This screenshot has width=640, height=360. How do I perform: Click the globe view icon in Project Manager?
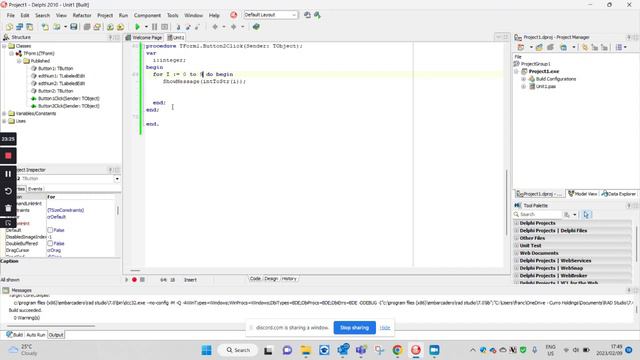(x=564, y=47)
